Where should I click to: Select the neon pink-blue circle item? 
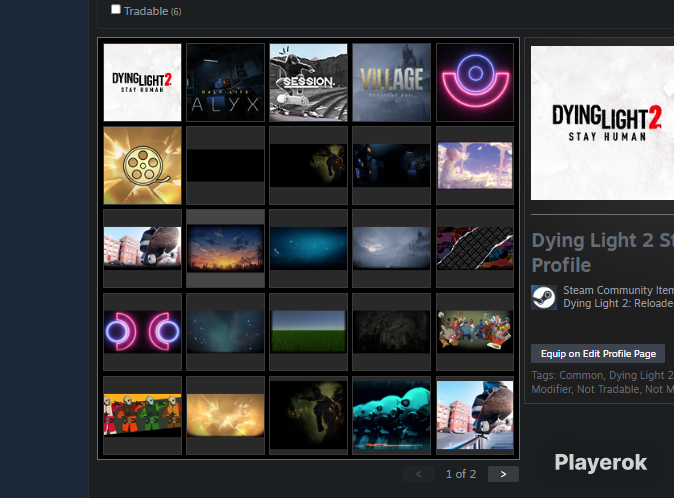pos(475,82)
